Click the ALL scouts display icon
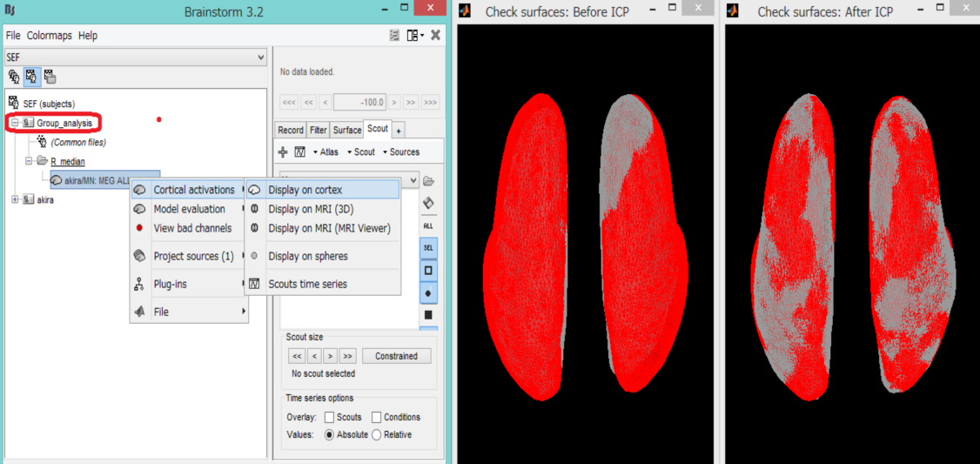The height and width of the screenshot is (464, 980). click(428, 225)
